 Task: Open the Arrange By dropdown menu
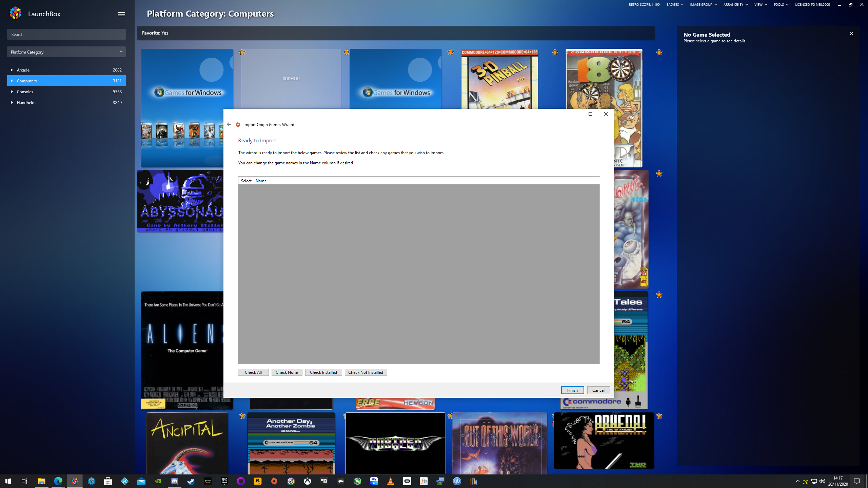(x=735, y=4)
